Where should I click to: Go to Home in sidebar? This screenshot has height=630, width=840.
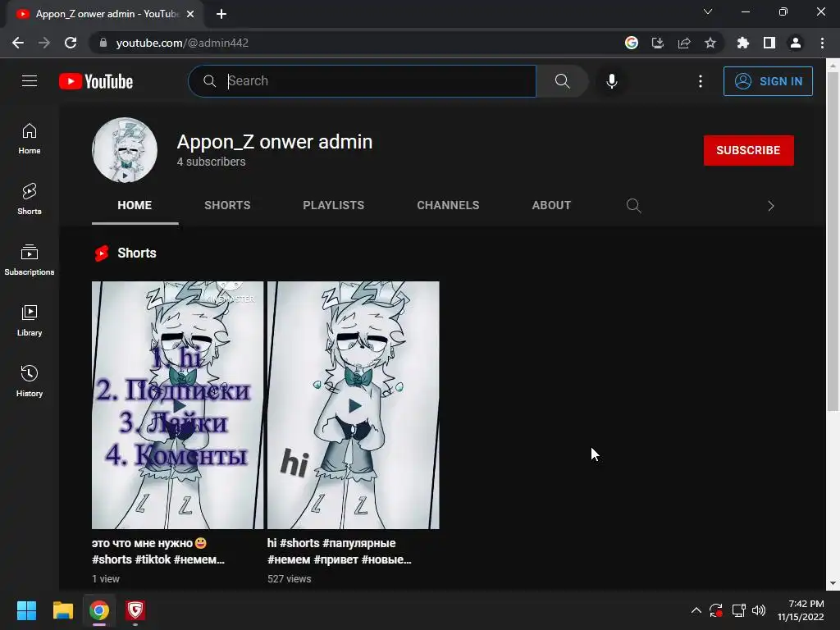pyautogui.click(x=30, y=139)
